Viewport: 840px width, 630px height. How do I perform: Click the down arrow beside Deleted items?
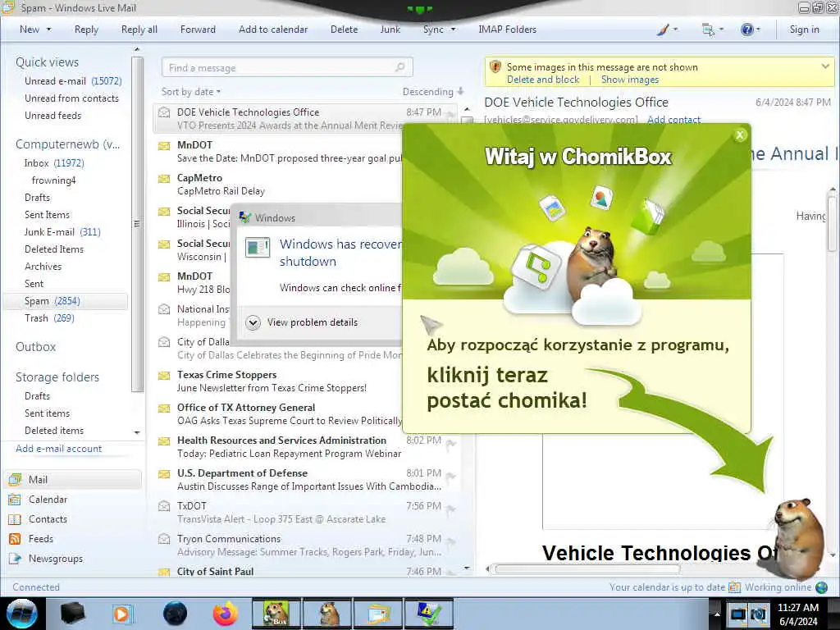137,432
